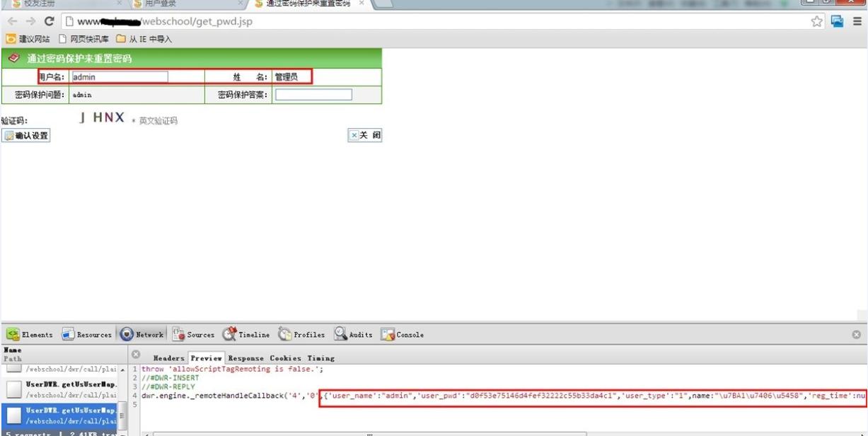Open the Chrome menu (three lines)
The width and height of the screenshot is (868, 436).
click(x=857, y=21)
